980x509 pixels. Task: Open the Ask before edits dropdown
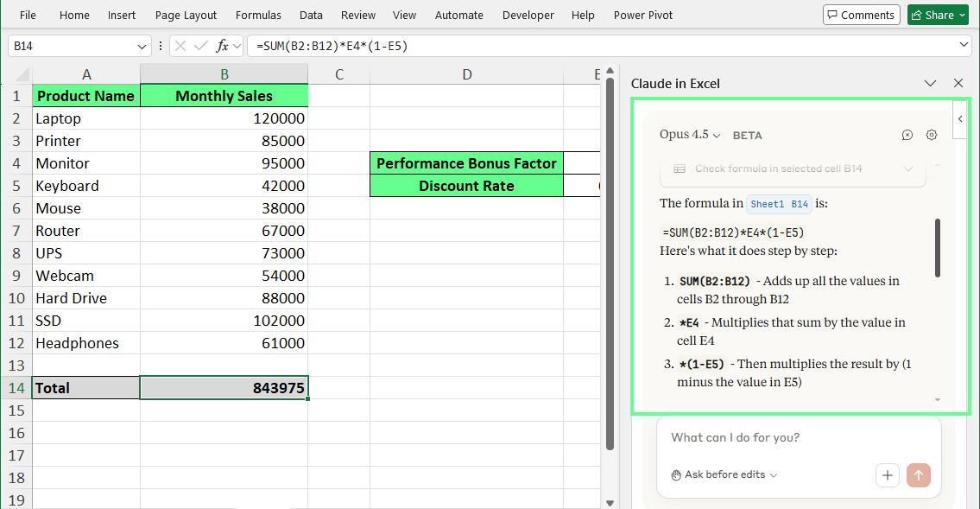tap(724, 474)
